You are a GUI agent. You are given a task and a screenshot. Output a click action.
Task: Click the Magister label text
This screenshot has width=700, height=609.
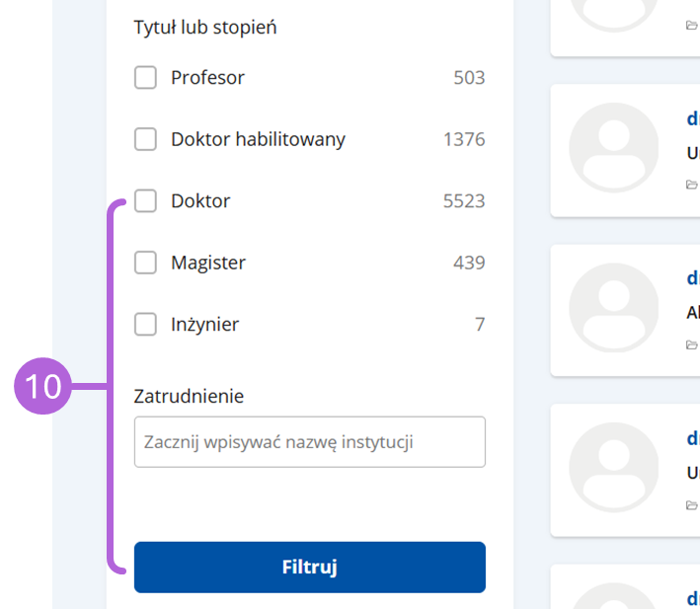208,263
